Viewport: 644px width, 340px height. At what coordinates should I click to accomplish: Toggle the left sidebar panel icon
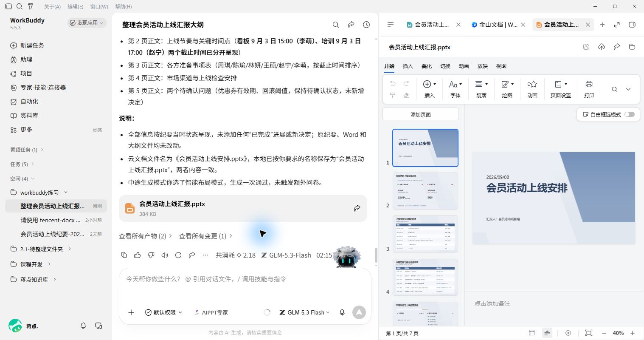[x=8, y=6]
